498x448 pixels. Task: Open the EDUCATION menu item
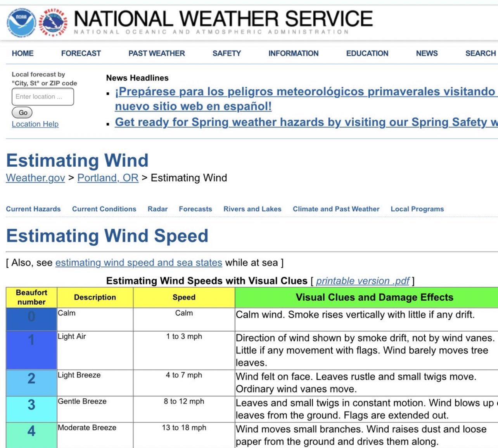coord(367,53)
